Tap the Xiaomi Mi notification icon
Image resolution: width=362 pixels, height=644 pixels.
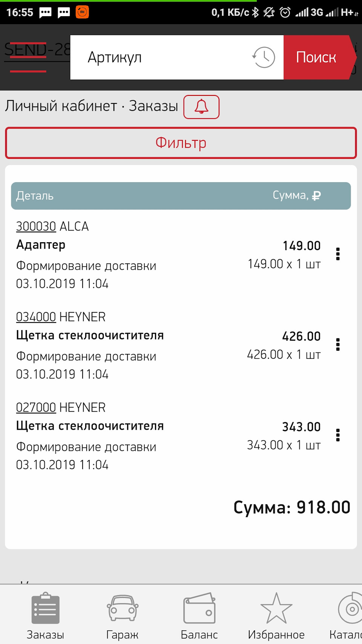(82, 12)
